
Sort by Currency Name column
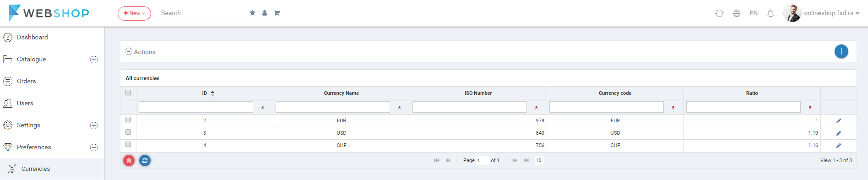coord(342,93)
